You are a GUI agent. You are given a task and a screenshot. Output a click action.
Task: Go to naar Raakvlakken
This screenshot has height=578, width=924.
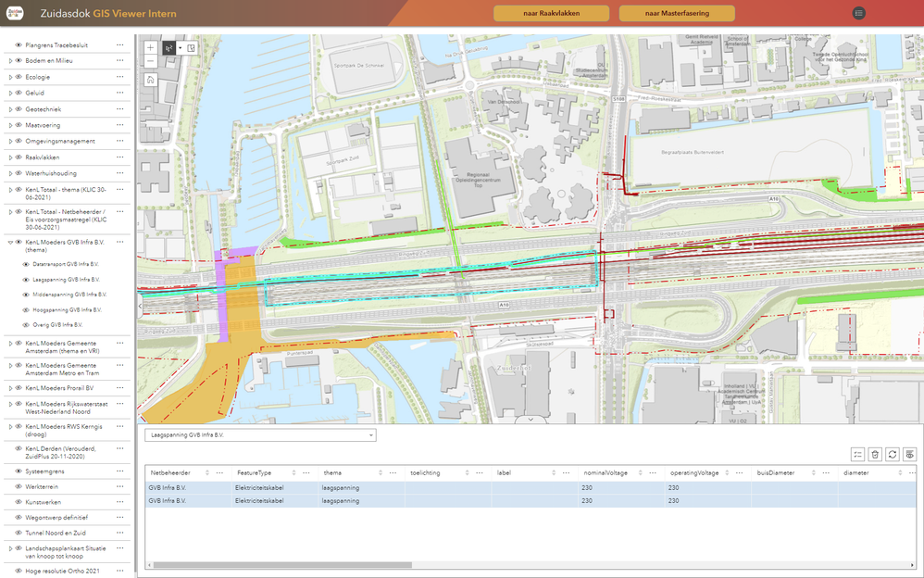[x=551, y=13]
